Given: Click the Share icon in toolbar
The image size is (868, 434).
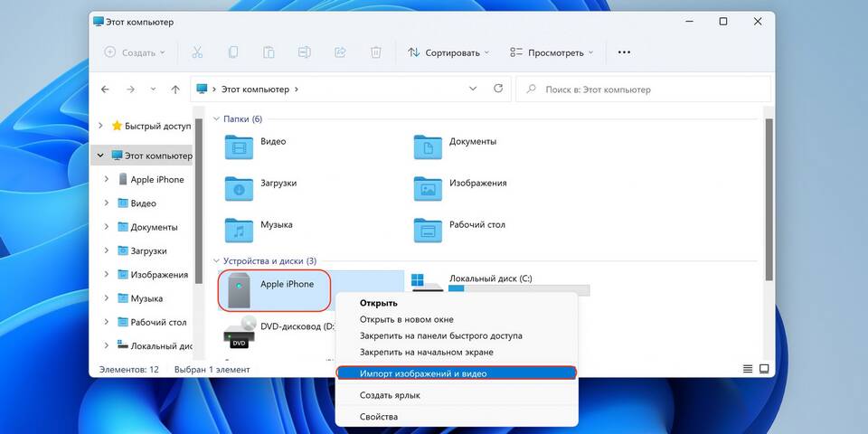Looking at the screenshot, I should click(x=341, y=52).
